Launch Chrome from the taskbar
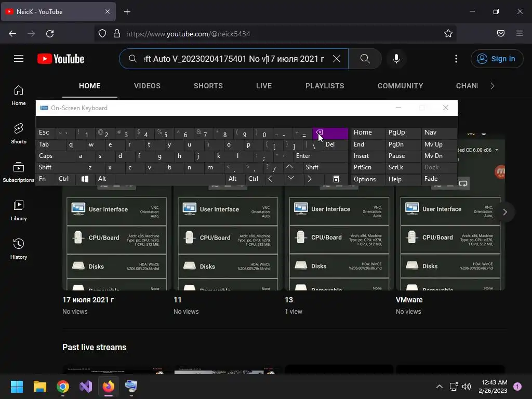 click(63, 387)
